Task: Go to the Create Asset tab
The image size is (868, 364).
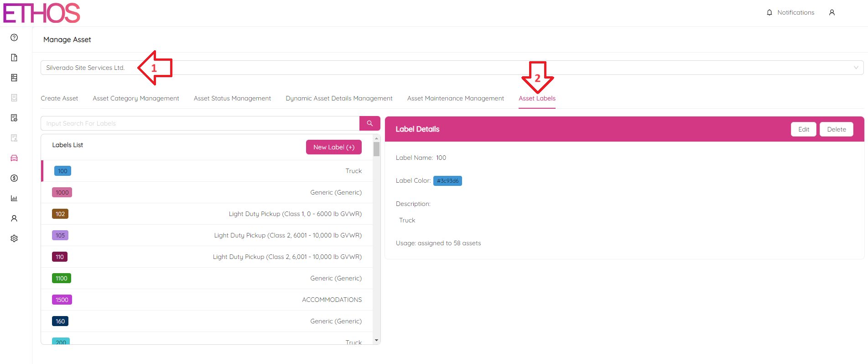Action: [59, 98]
